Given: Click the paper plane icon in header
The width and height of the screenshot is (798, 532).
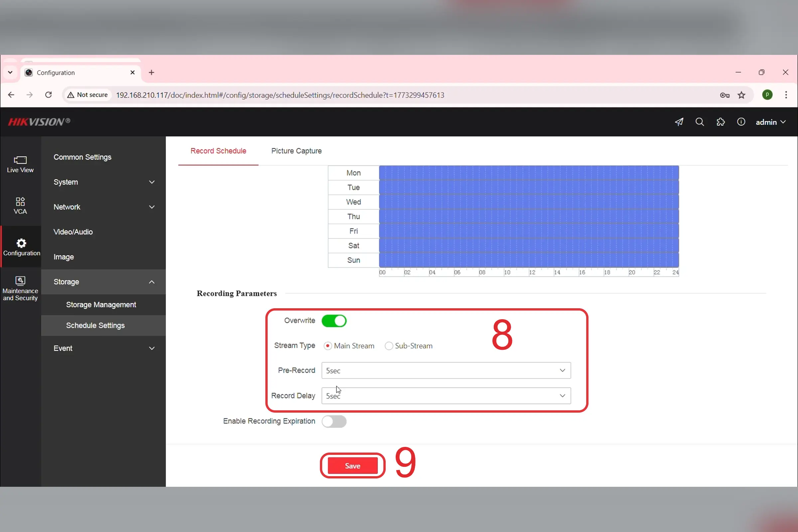Looking at the screenshot, I should pyautogui.click(x=679, y=122).
